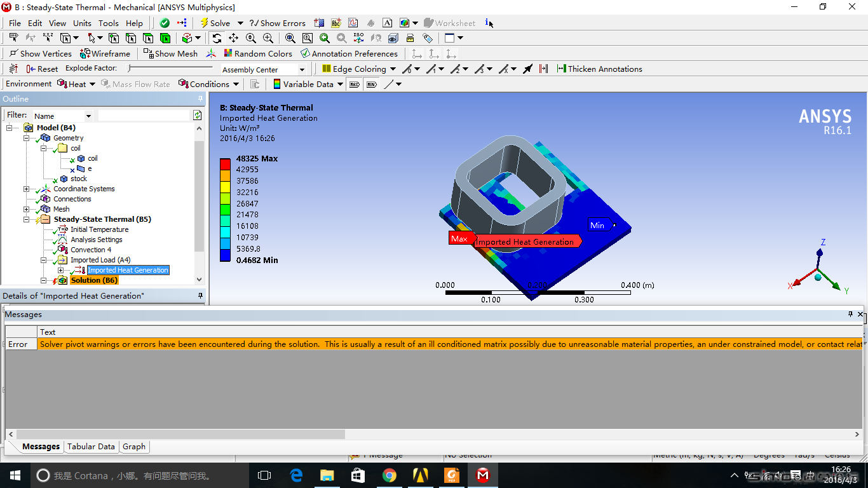Enable Rotate mode in toolbar
Viewport: 868px width, 488px height.
point(217,38)
